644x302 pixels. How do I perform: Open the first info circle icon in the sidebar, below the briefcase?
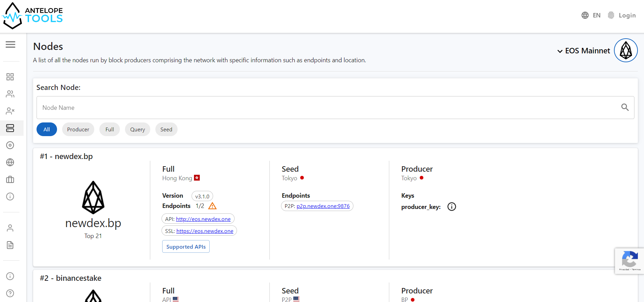pyautogui.click(x=10, y=196)
